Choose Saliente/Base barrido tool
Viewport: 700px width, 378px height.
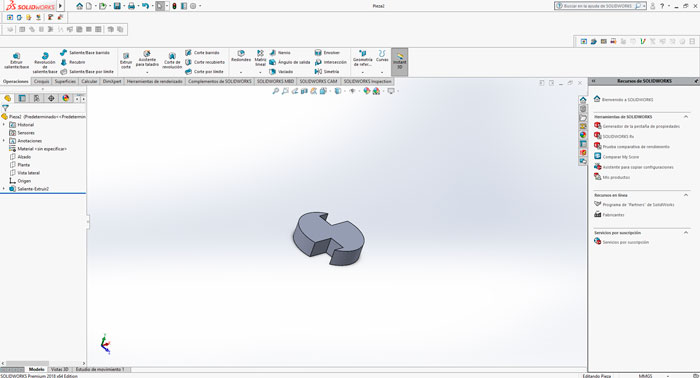pos(85,53)
